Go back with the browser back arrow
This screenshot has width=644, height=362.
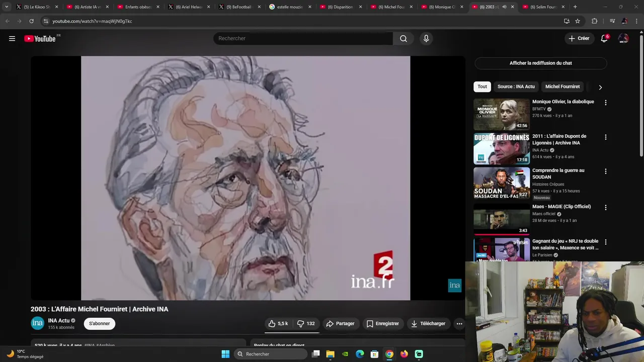click(x=7, y=21)
